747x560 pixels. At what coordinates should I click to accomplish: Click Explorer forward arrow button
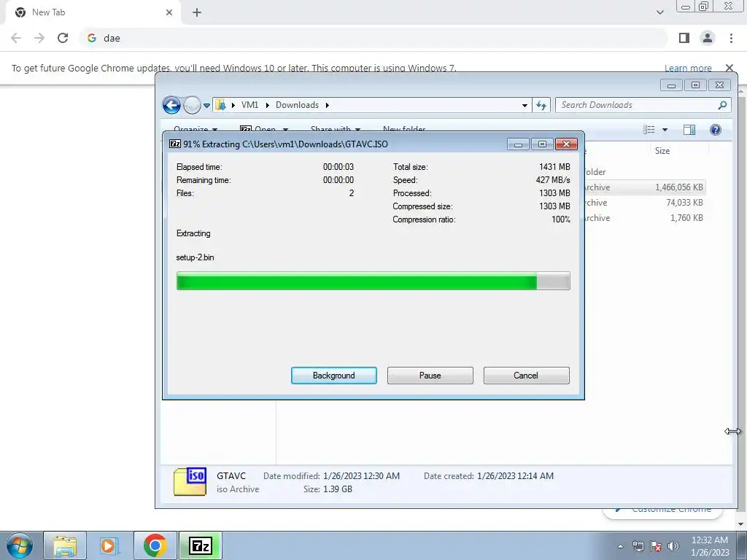[192, 105]
